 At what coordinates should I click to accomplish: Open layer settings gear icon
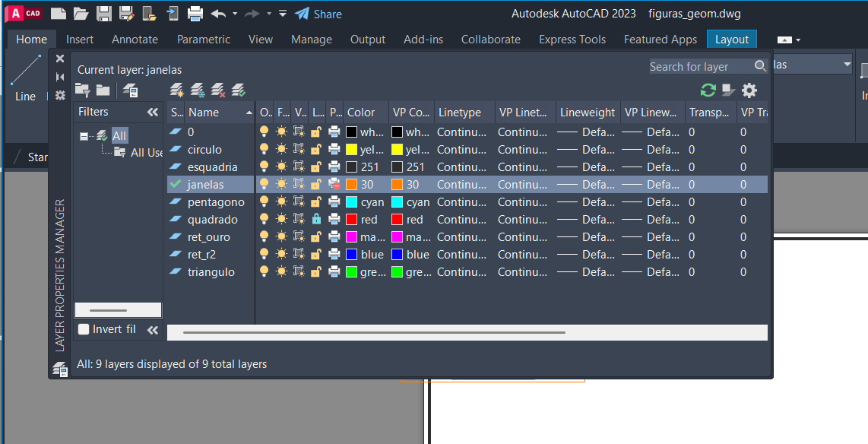coord(749,90)
